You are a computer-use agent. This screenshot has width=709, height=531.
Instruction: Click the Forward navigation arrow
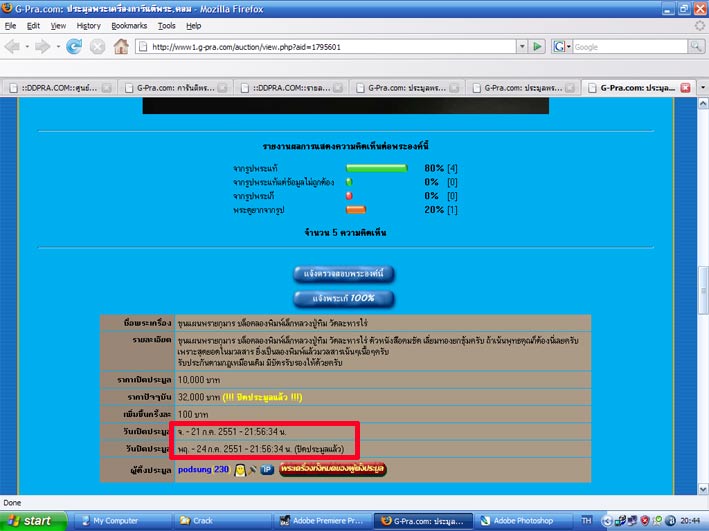click(x=43, y=46)
